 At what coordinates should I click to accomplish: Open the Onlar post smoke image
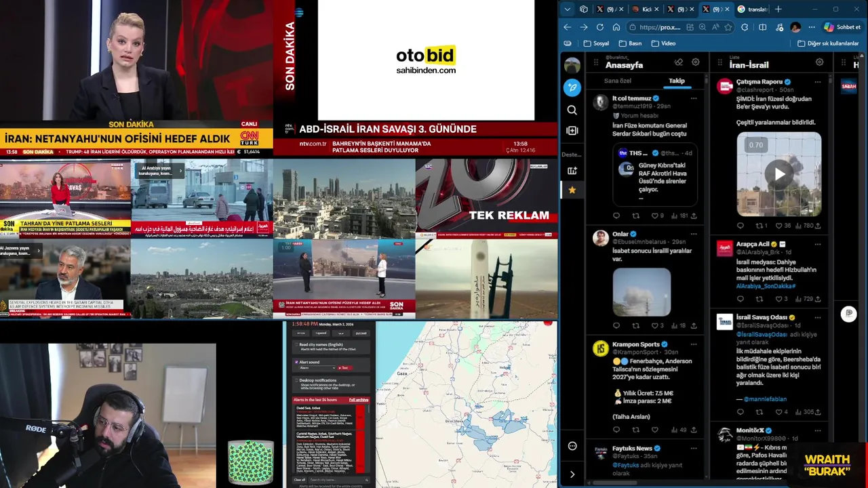642,292
